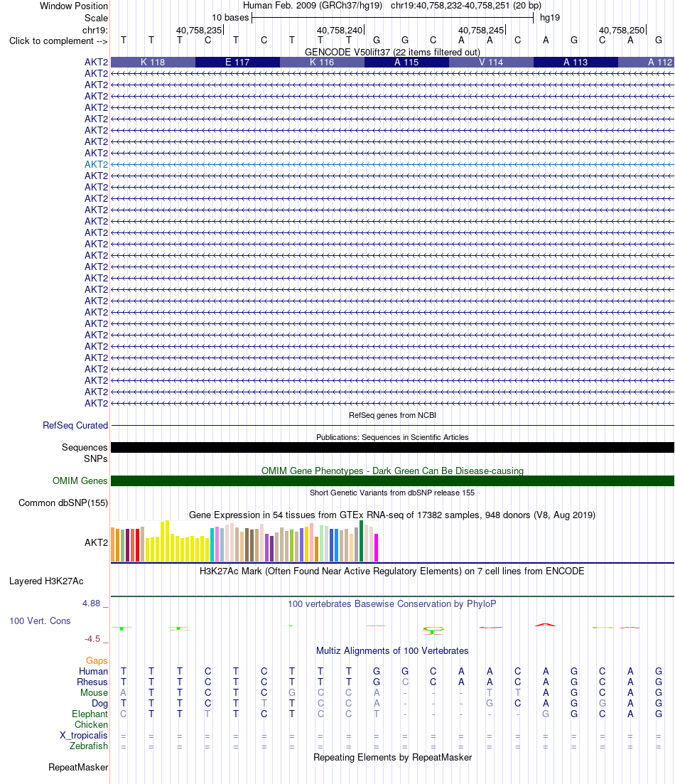Click the AKT2 label beside GTEx chart

point(96,542)
